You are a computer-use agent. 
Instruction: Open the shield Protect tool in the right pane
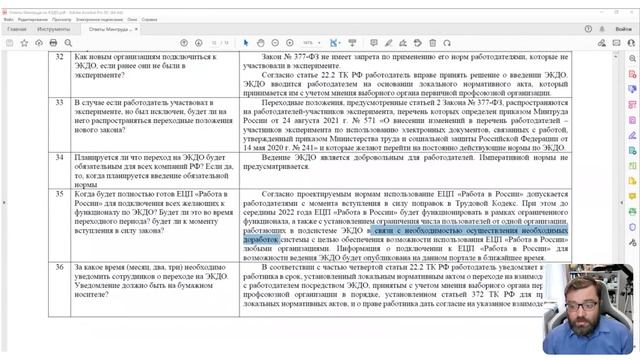pos(632,227)
